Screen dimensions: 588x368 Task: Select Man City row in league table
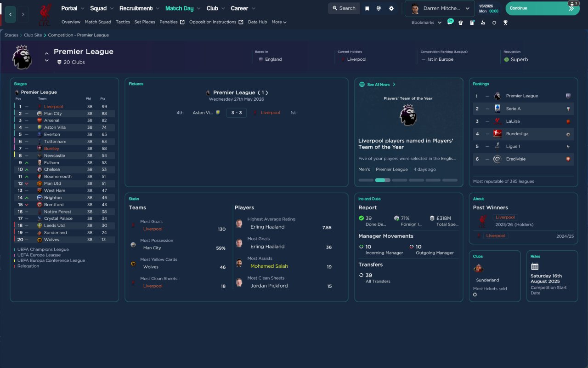(x=64, y=114)
